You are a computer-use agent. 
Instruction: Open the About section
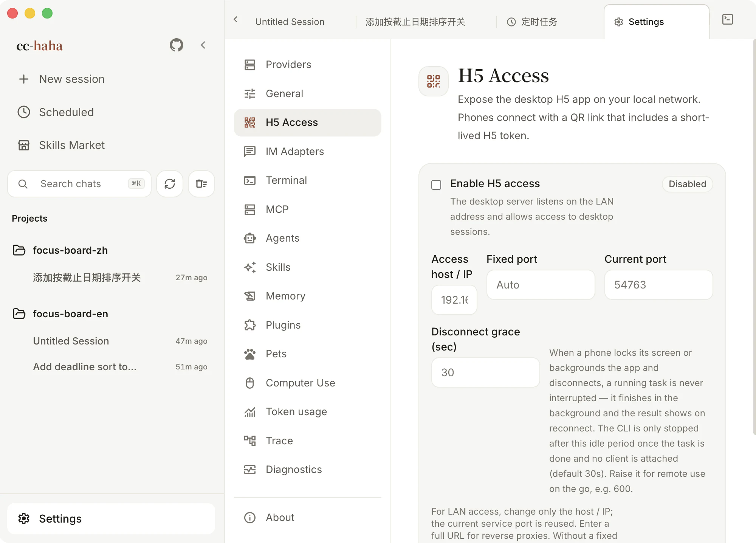tap(308, 518)
